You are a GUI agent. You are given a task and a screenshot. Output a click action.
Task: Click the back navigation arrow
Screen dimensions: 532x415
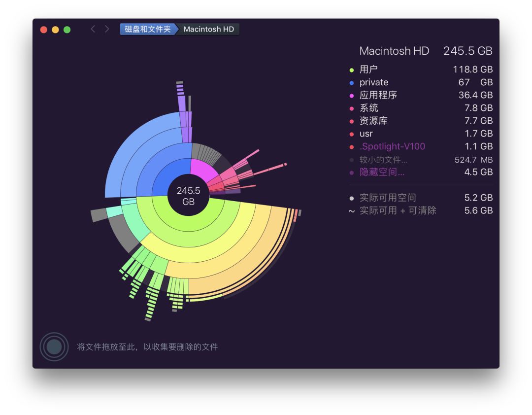(x=93, y=29)
